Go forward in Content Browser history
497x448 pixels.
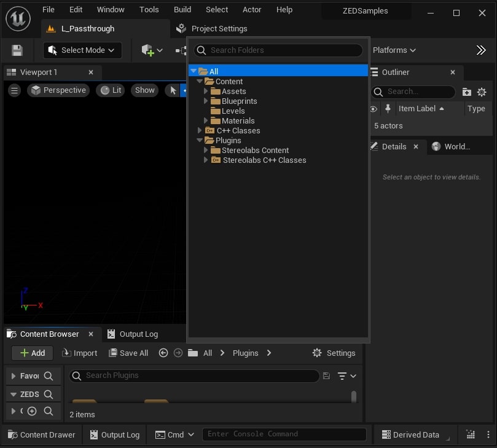pos(178,353)
